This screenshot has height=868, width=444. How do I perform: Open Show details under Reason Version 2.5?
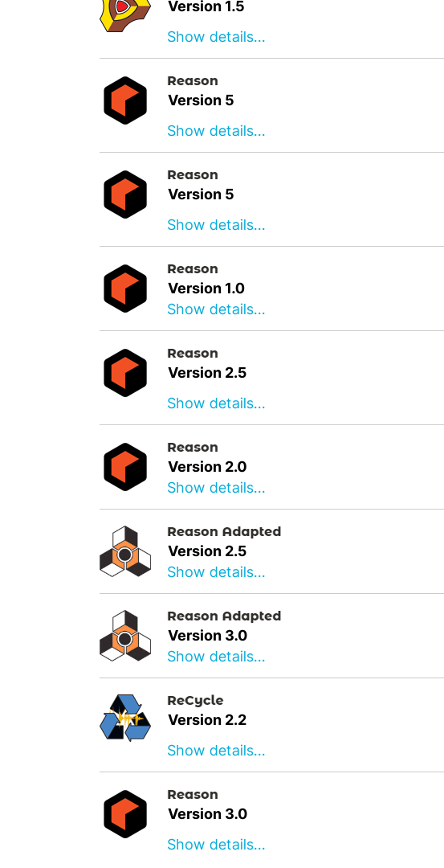point(216,403)
